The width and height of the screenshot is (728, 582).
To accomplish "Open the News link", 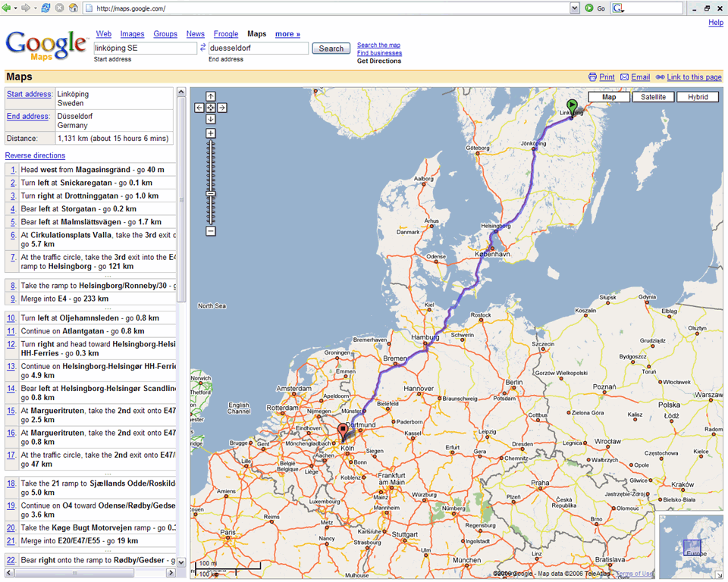I will click(196, 34).
